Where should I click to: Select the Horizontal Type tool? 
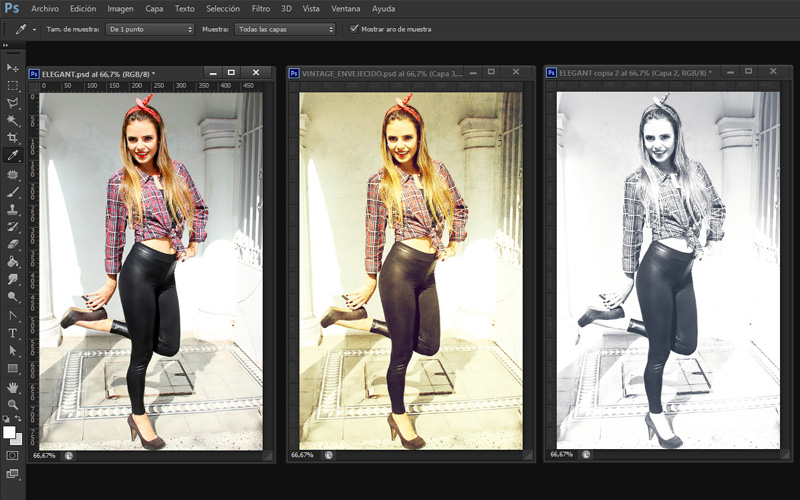coord(13,333)
